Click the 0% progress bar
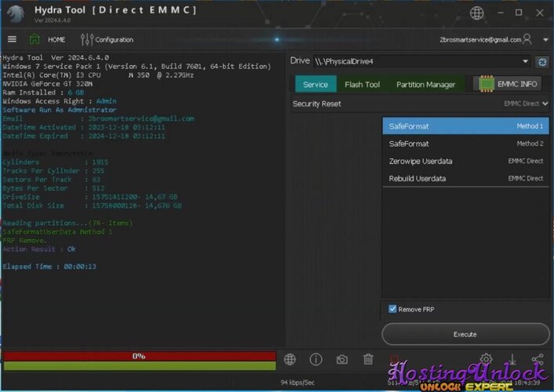 pyautogui.click(x=139, y=356)
